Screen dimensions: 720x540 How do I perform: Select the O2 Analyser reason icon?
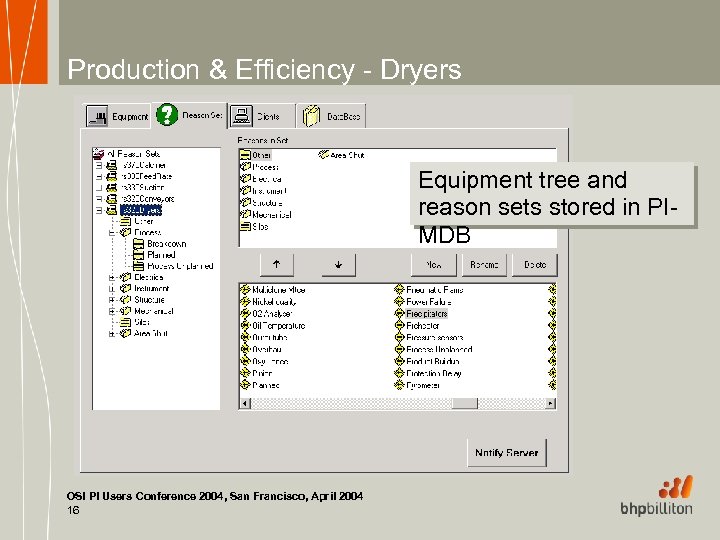(245, 314)
